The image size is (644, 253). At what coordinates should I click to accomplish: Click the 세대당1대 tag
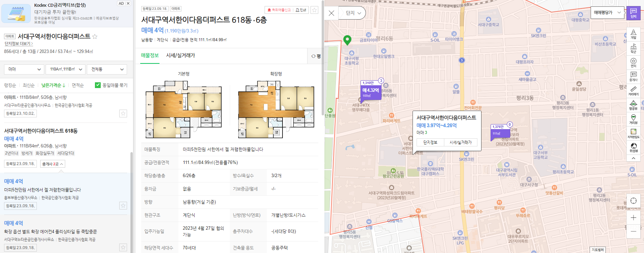click(66, 153)
